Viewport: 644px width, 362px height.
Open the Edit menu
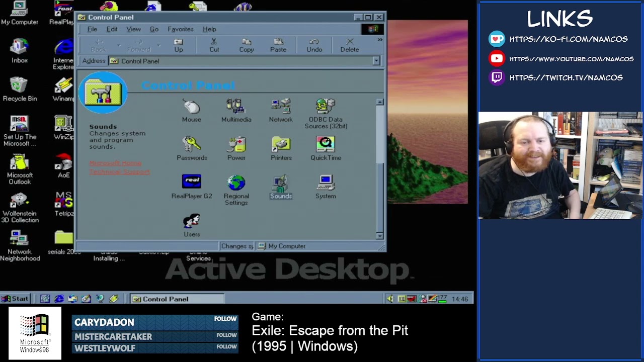[112, 29]
